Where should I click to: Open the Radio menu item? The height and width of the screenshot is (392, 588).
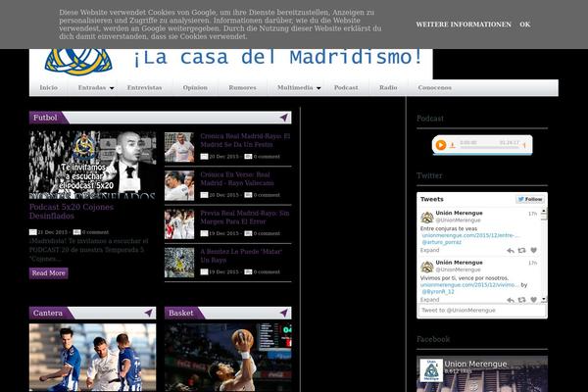pos(388,88)
